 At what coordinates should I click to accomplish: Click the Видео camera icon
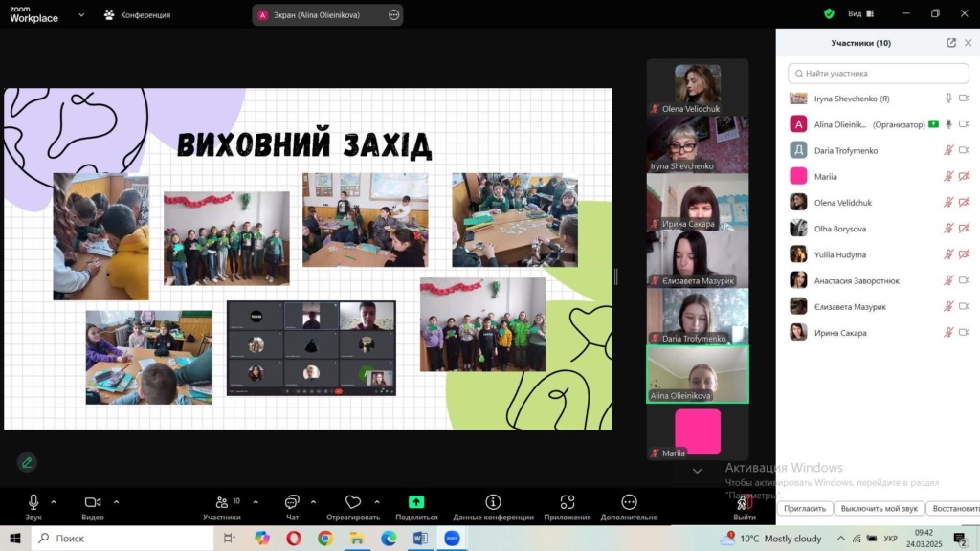(x=93, y=501)
